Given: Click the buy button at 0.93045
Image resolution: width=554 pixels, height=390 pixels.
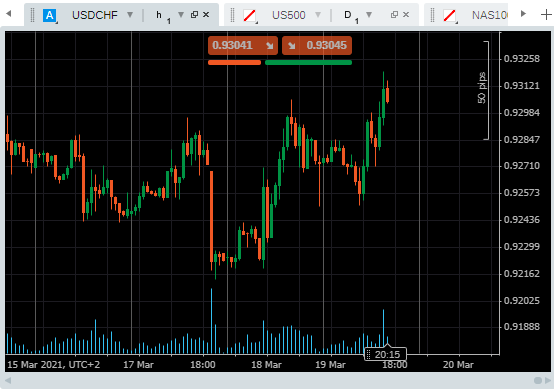Looking at the screenshot, I should (317, 46).
